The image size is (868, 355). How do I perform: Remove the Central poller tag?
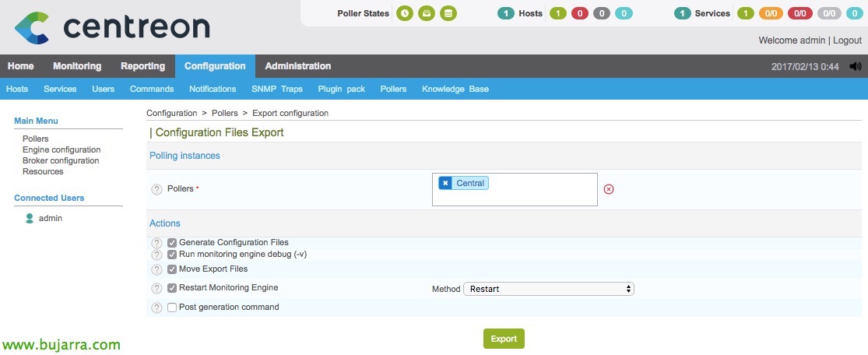pyautogui.click(x=445, y=184)
